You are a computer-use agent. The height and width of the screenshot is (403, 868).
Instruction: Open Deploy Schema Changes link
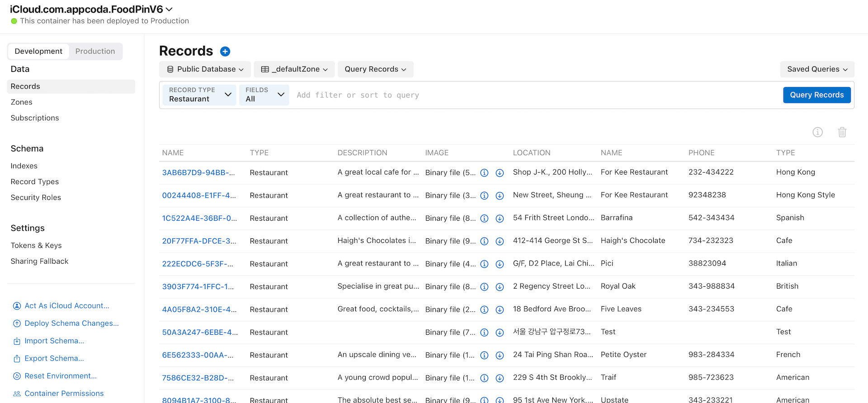click(71, 323)
